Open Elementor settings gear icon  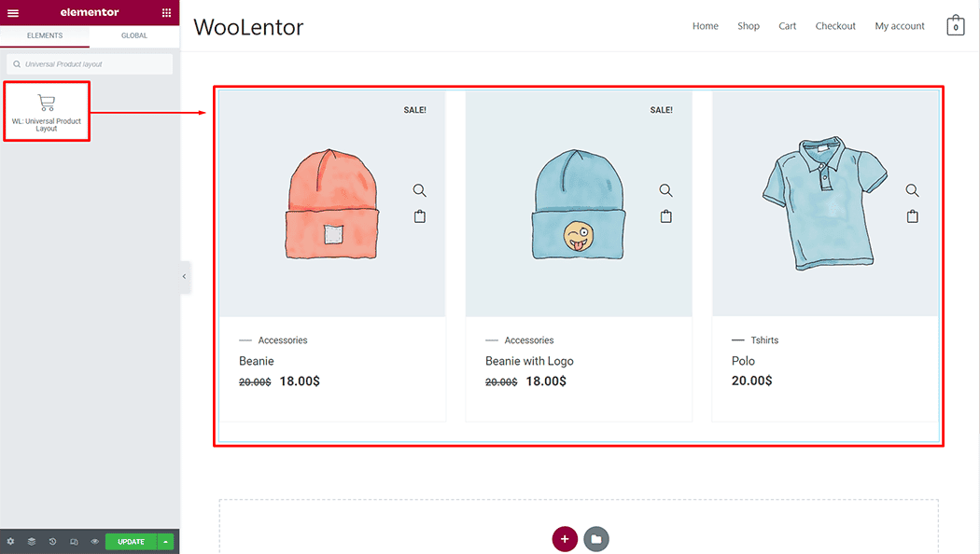pyautogui.click(x=10, y=542)
